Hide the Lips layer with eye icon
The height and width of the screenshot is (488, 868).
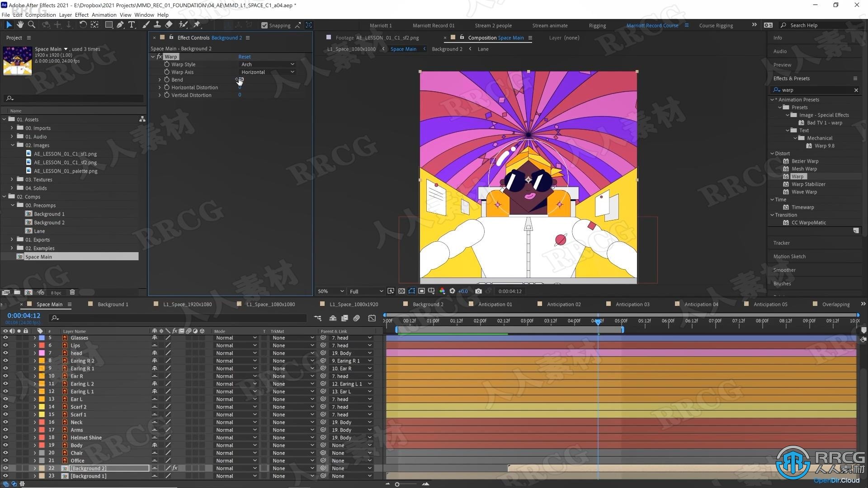[5, 345]
